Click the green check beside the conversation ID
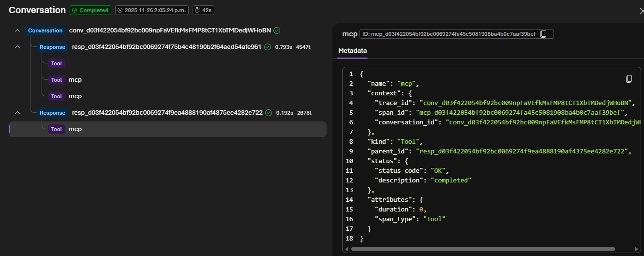 pyautogui.click(x=277, y=30)
